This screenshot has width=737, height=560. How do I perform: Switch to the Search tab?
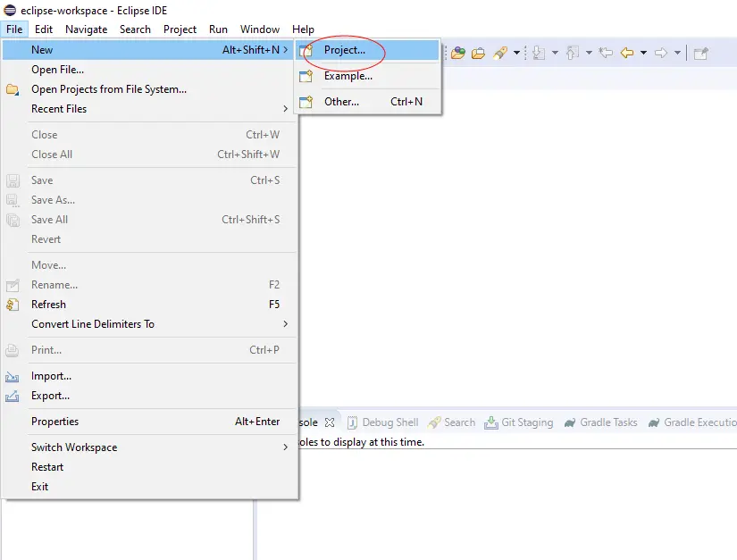coord(452,422)
